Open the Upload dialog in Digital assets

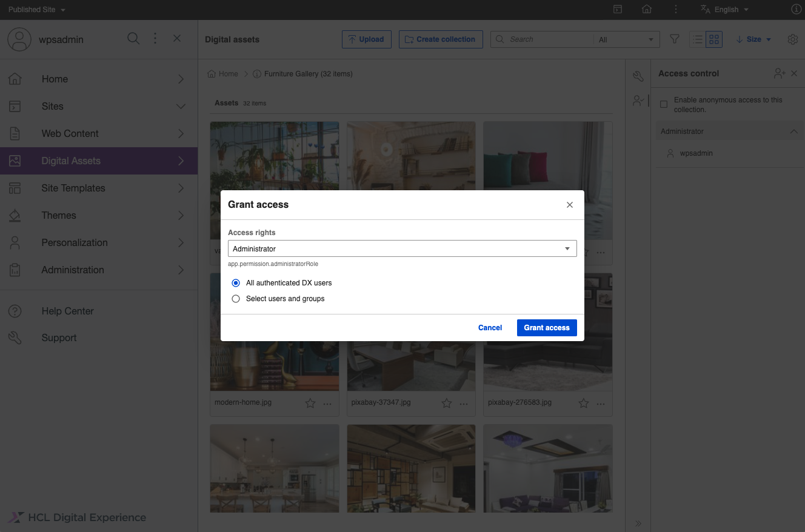pos(366,39)
